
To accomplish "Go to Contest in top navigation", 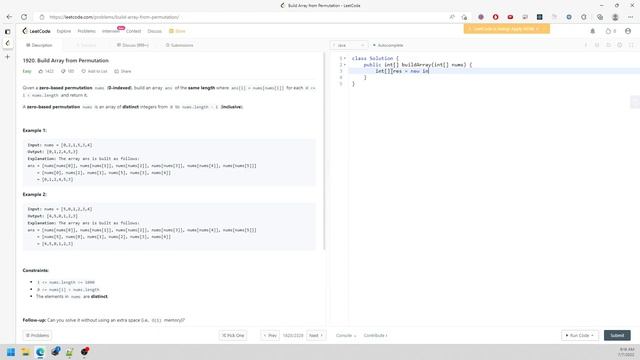I will pos(133,31).
